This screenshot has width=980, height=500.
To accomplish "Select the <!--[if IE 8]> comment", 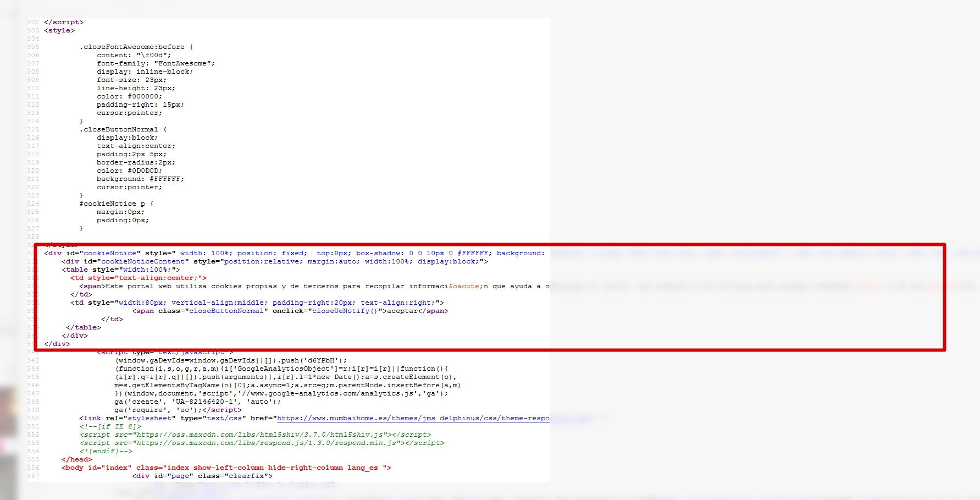I will 110,426.
